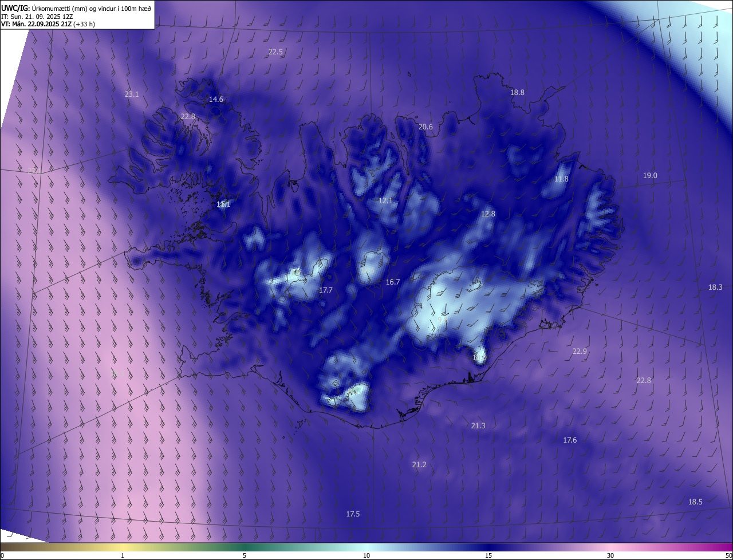
Task: Click the 20.6 value on the map
Action: click(x=425, y=127)
